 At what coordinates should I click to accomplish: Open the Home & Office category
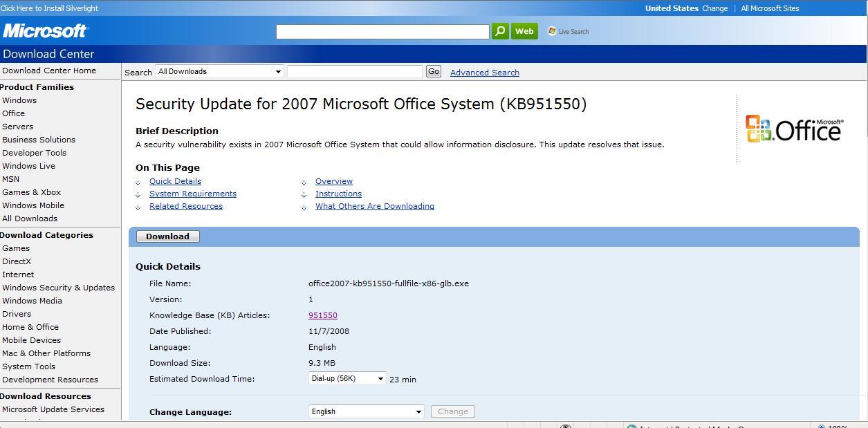pyautogui.click(x=30, y=327)
